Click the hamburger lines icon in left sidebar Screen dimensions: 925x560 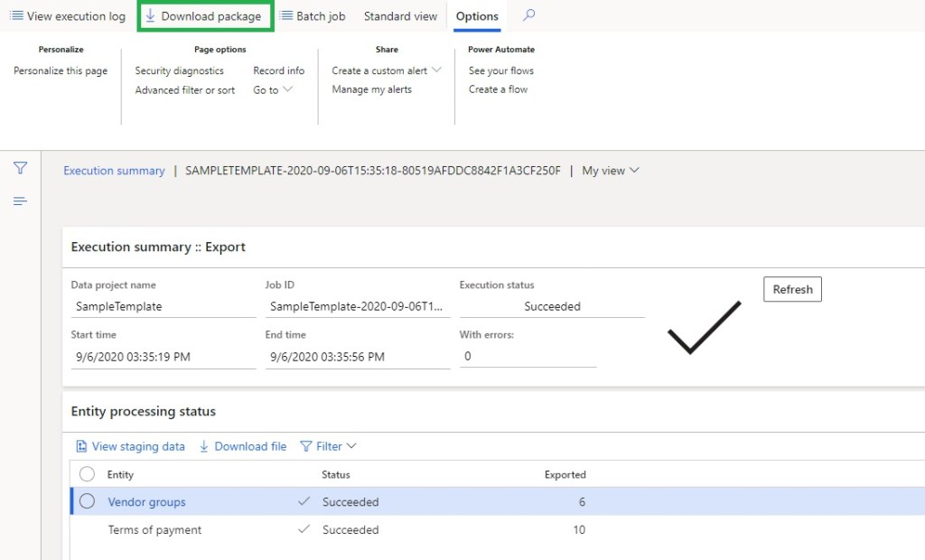[x=20, y=201]
